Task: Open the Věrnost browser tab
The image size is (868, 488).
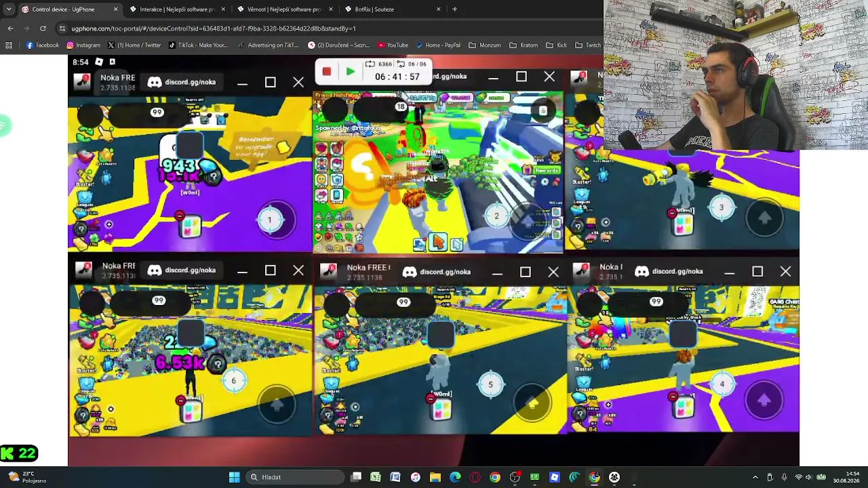Action: coord(284,9)
